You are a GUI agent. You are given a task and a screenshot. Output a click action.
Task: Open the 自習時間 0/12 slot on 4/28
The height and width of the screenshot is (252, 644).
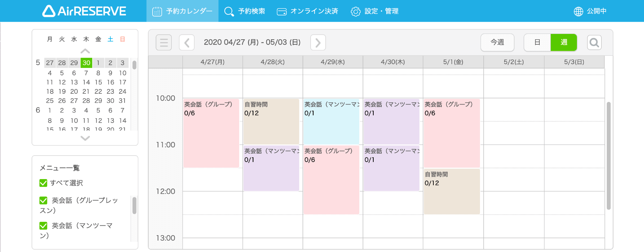(271, 121)
